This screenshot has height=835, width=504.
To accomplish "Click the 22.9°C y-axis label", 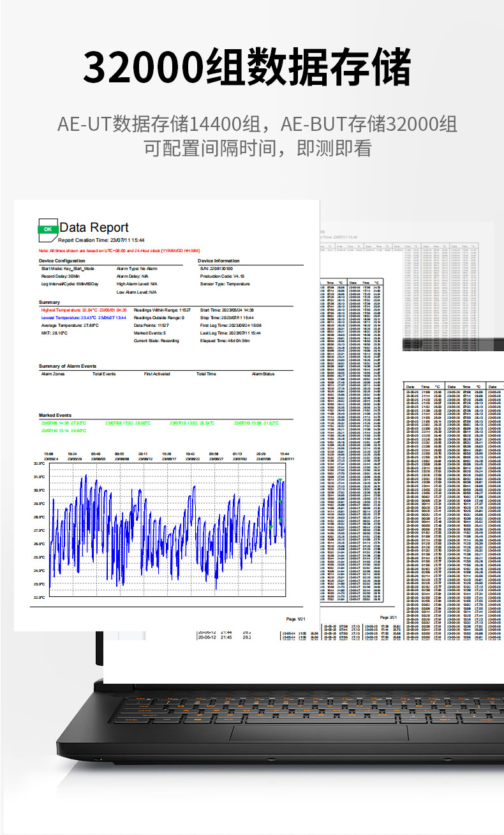I will click(x=39, y=598).
